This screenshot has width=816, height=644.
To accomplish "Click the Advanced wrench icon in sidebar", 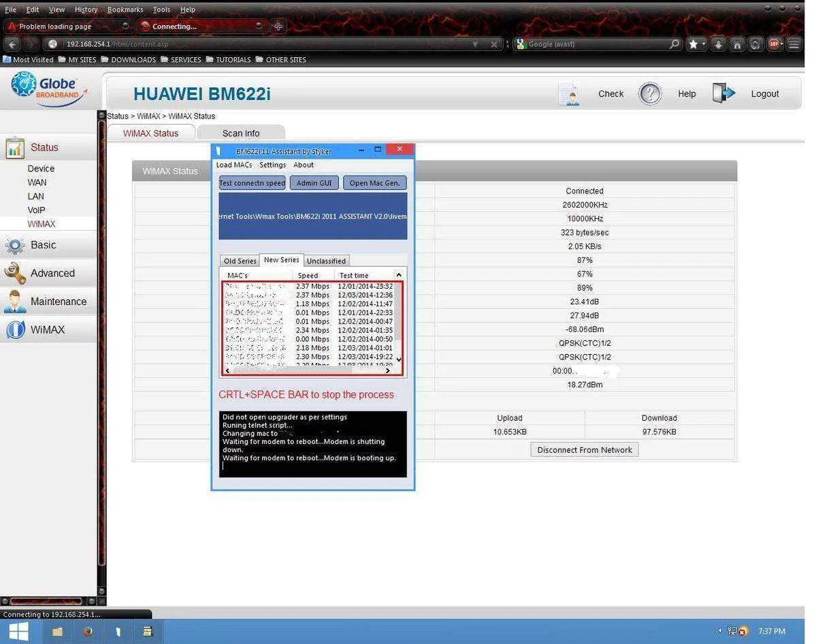I will (14, 273).
